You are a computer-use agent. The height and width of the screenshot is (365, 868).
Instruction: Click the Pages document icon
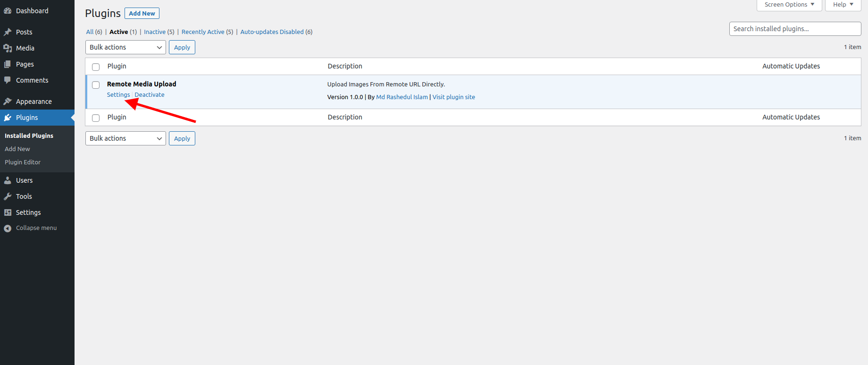[8, 64]
